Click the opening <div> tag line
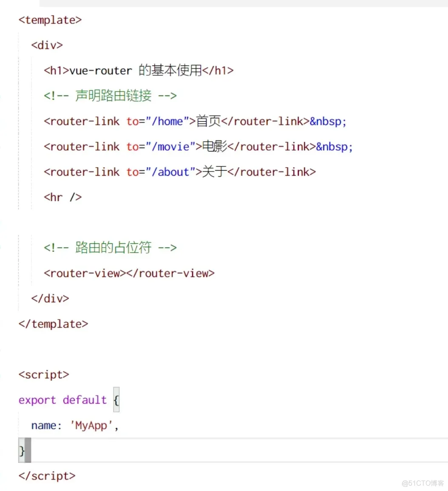The image size is (448, 491). coord(47,46)
